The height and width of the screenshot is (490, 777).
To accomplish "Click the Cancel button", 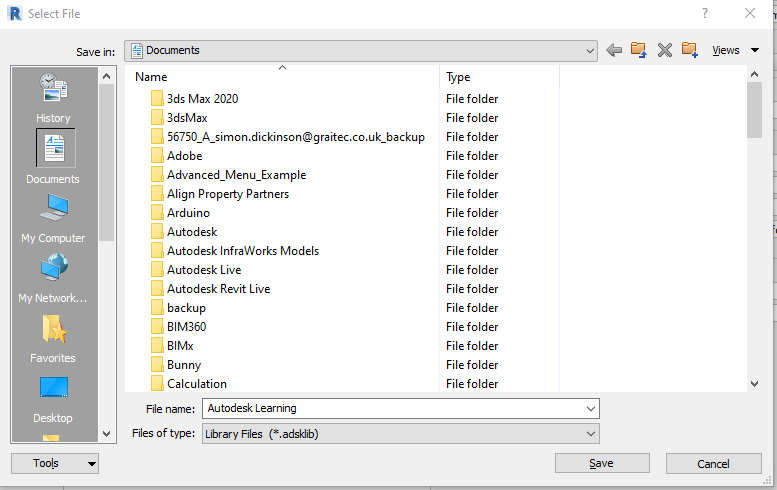I will tap(714, 463).
